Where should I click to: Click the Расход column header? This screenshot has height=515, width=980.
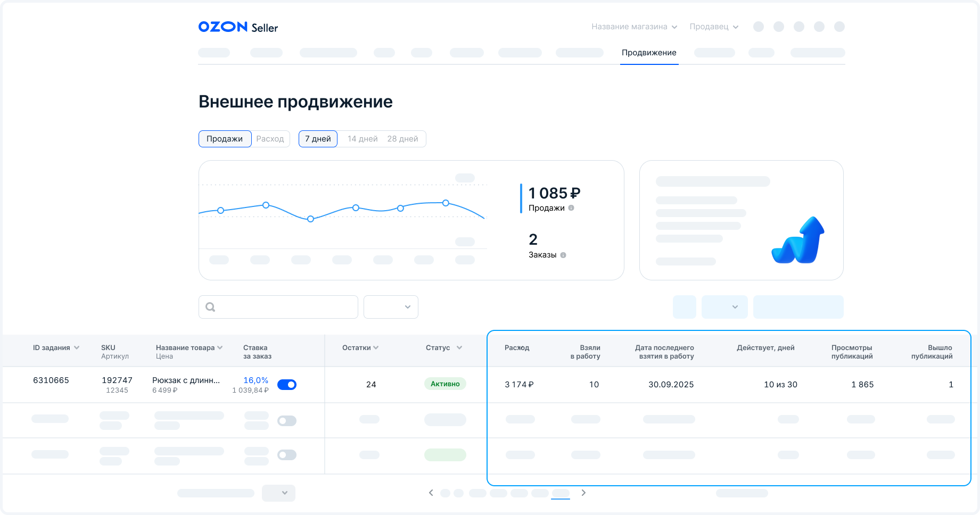point(517,347)
